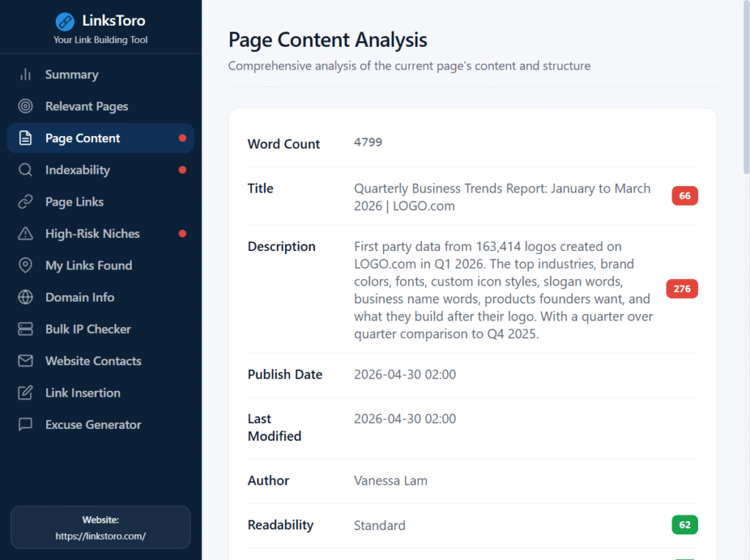Click the Website Contacts envelope icon
Screen dimensions: 750x560
tap(26, 361)
